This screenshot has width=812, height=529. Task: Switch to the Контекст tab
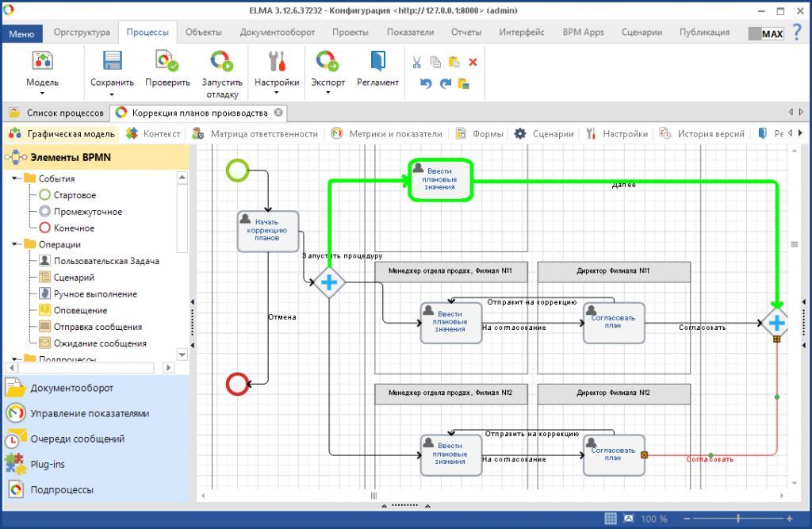click(154, 134)
